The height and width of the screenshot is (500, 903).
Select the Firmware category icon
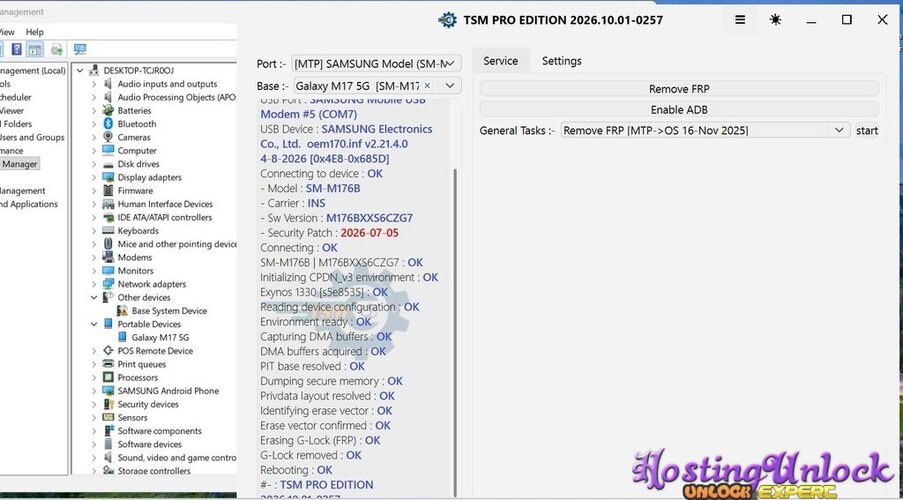pos(108,191)
